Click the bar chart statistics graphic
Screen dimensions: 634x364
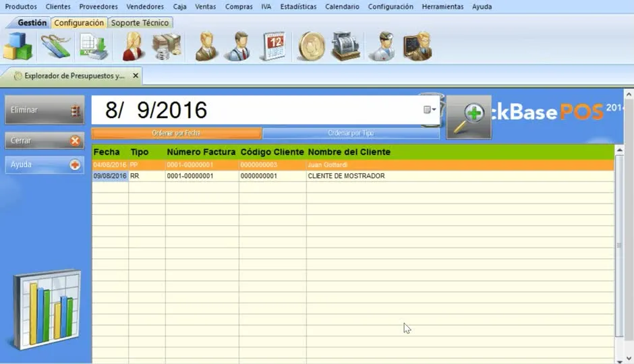pos(47,309)
